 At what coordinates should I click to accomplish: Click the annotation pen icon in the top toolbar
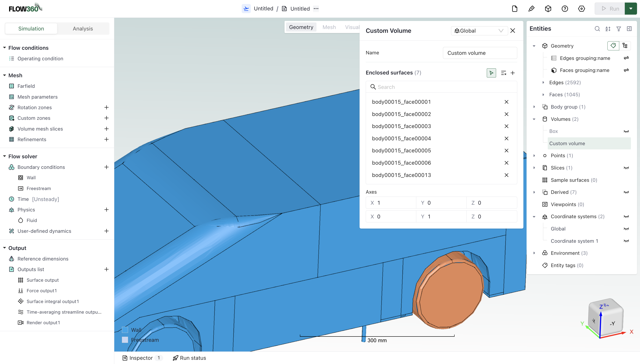[531, 8]
